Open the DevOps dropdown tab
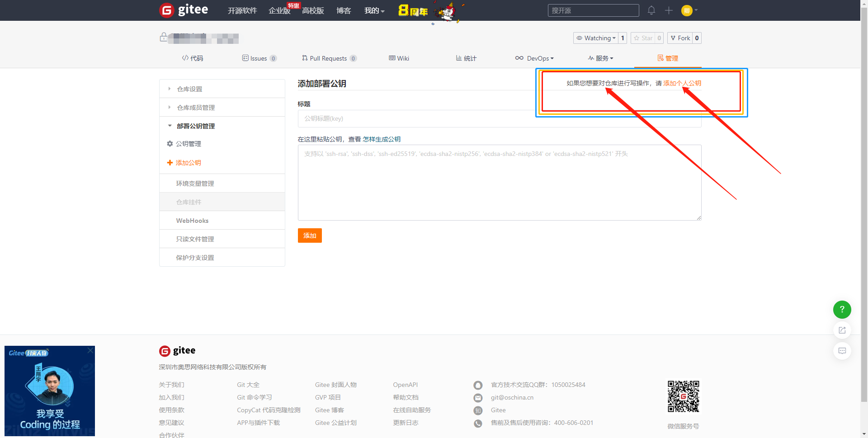Viewport: 868px width, 438px height. click(x=534, y=58)
